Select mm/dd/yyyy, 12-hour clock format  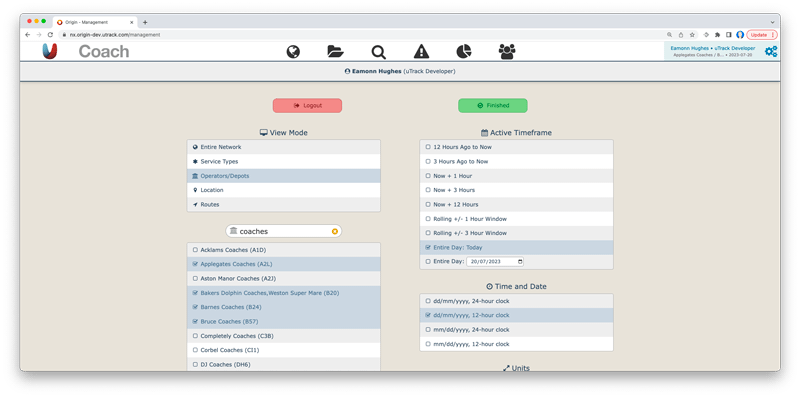516,344
